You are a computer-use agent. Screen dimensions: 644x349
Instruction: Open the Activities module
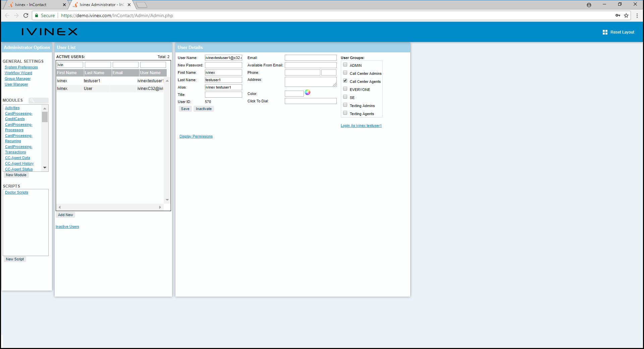pos(12,108)
